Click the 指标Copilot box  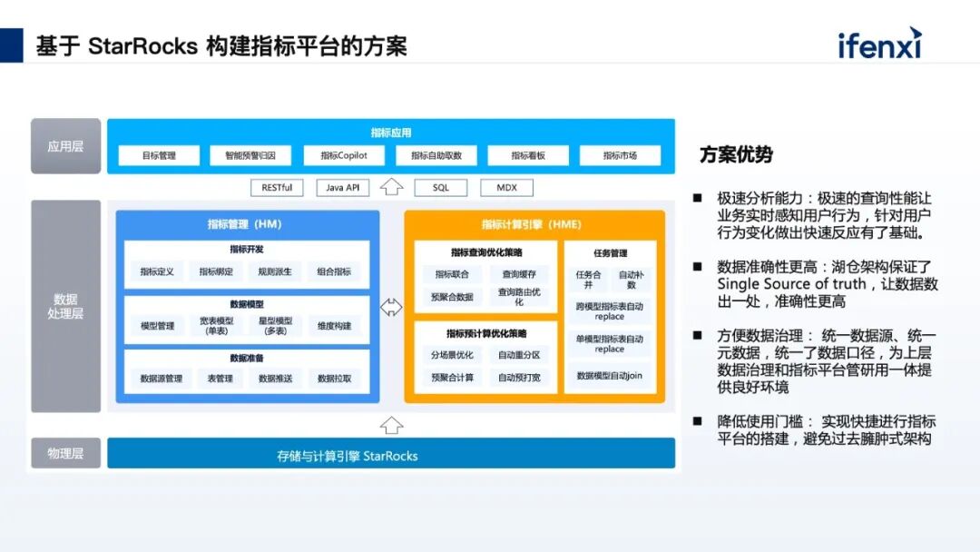(x=344, y=155)
